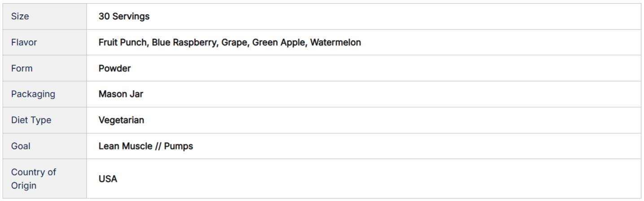Click the Watermelon flavor text
Image resolution: width=644 pixels, height=201 pixels.
(335, 43)
